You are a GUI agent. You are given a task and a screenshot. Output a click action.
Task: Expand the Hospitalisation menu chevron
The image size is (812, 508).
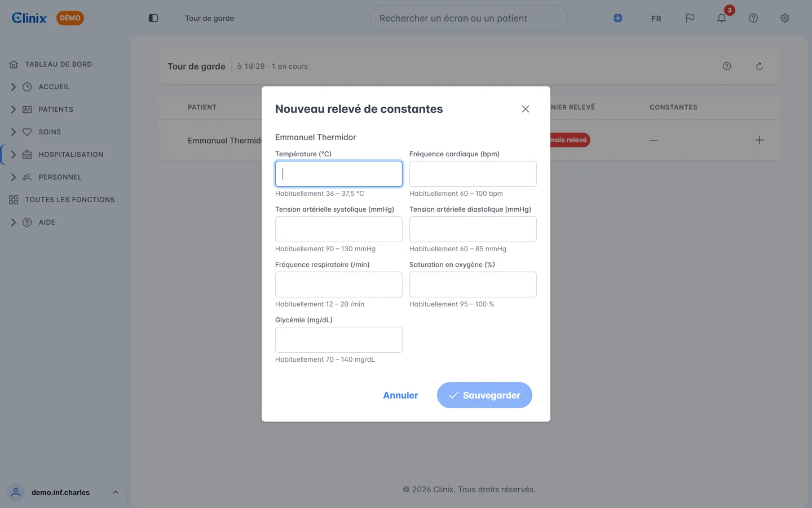[14, 155]
